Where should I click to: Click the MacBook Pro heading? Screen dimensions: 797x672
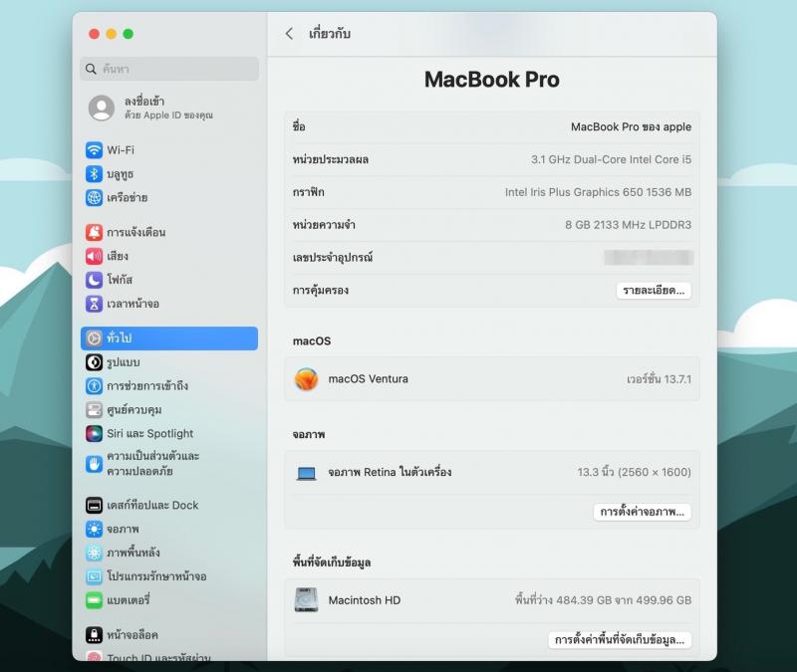pyautogui.click(x=492, y=80)
